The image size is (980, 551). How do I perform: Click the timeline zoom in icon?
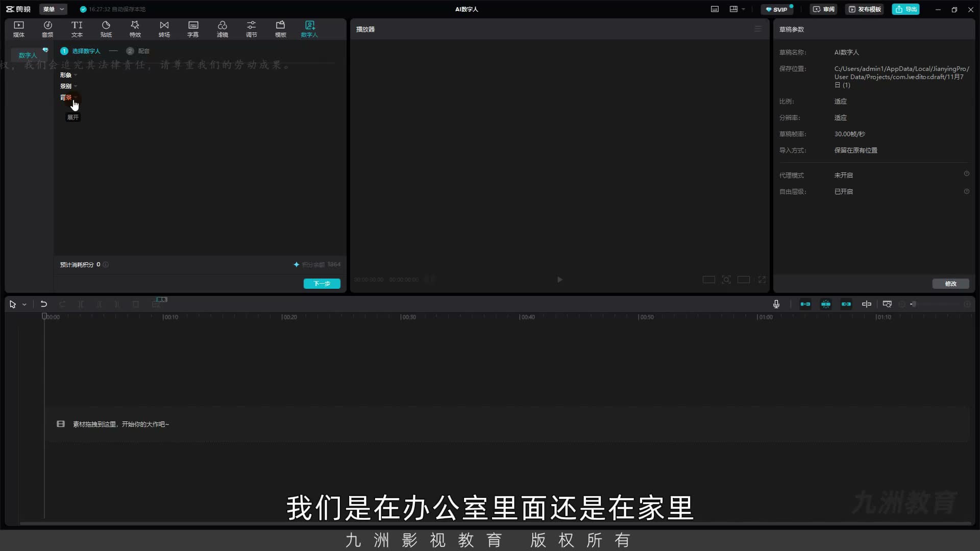[967, 304]
